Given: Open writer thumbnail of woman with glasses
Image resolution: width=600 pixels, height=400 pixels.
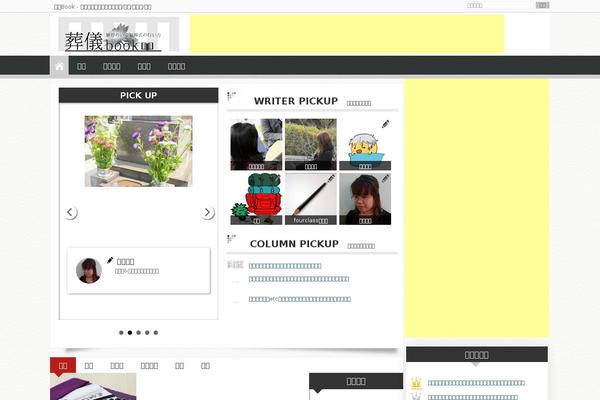Looking at the screenshot, I should [x=365, y=199].
